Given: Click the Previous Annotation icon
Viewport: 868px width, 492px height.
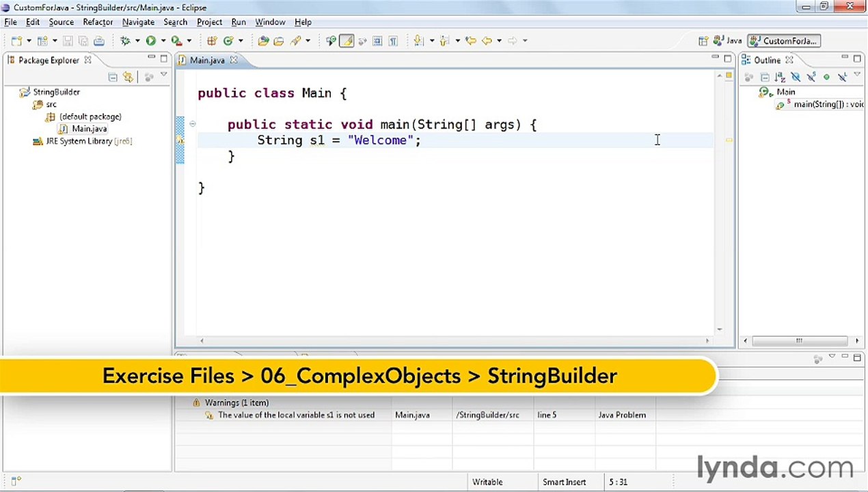Looking at the screenshot, I should click(x=444, y=41).
